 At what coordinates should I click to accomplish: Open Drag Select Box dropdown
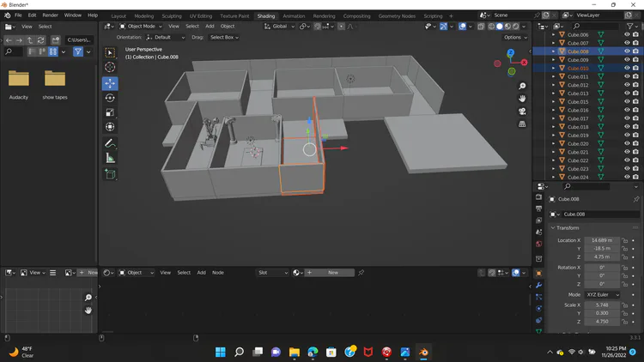[x=224, y=38]
